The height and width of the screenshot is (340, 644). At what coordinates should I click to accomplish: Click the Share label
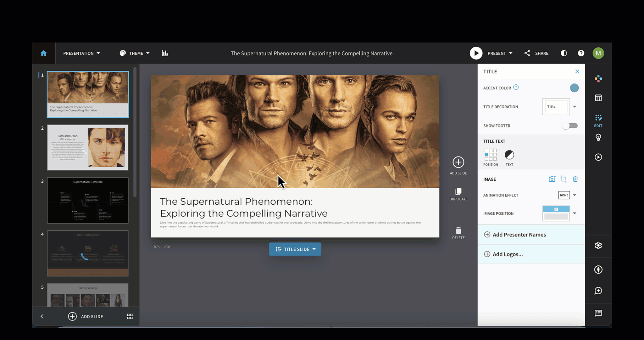pos(542,53)
